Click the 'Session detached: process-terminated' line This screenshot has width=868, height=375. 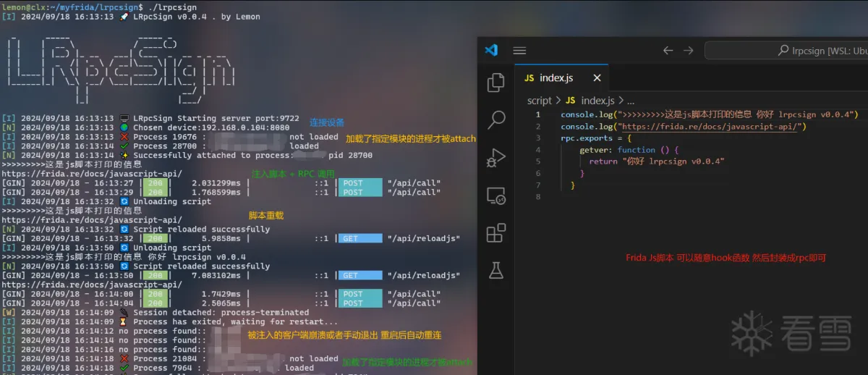155,312
